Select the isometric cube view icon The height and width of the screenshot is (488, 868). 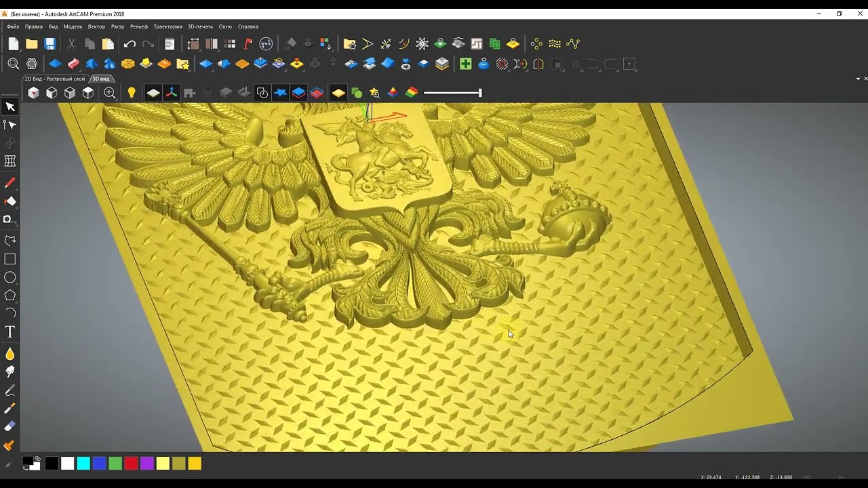point(33,93)
